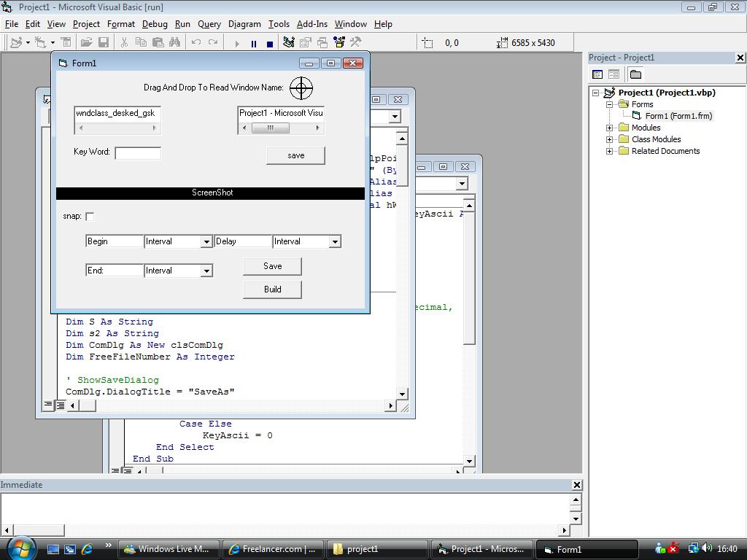Click the Delay text field
Image resolution: width=747 pixels, height=560 pixels.
tap(243, 241)
